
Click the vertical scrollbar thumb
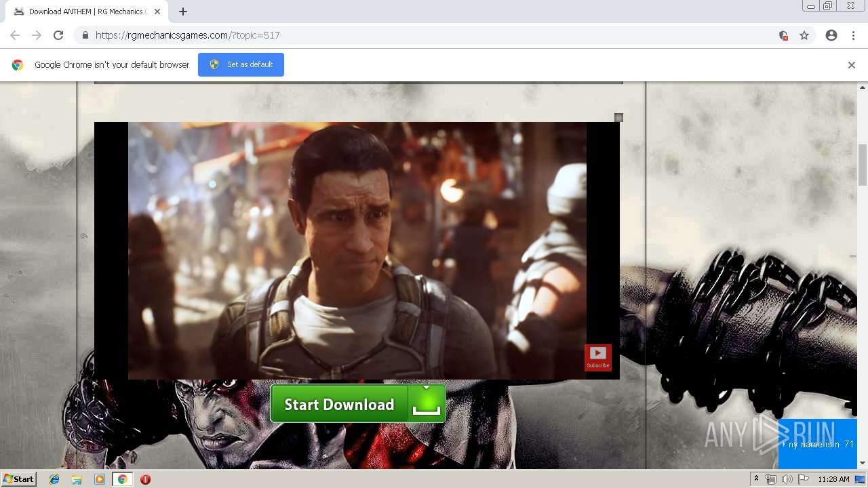coord(863,164)
